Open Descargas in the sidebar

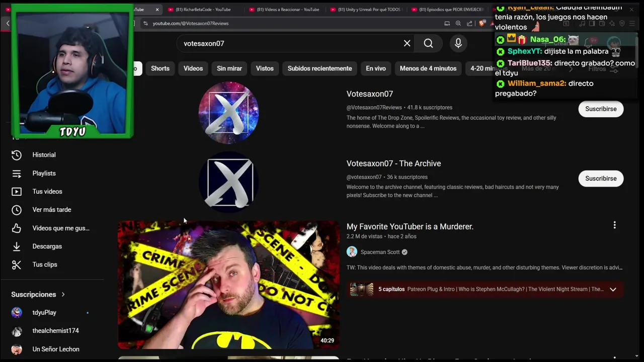pos(47,246)
